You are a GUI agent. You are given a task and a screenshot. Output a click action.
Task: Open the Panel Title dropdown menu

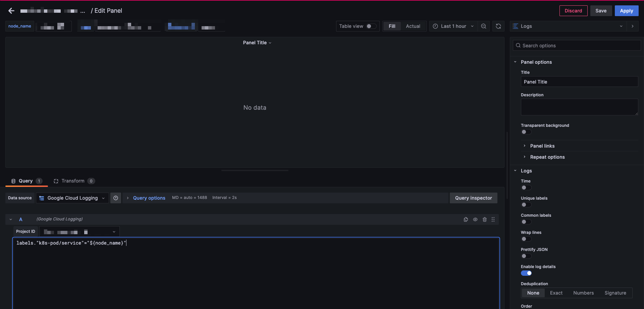[x=257, y=43]
